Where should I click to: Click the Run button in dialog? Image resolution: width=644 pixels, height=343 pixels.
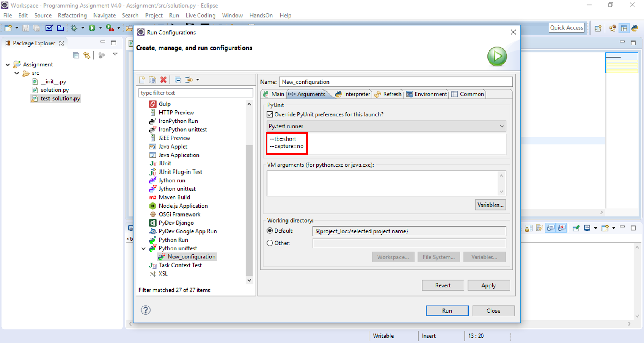pos(447,311)
